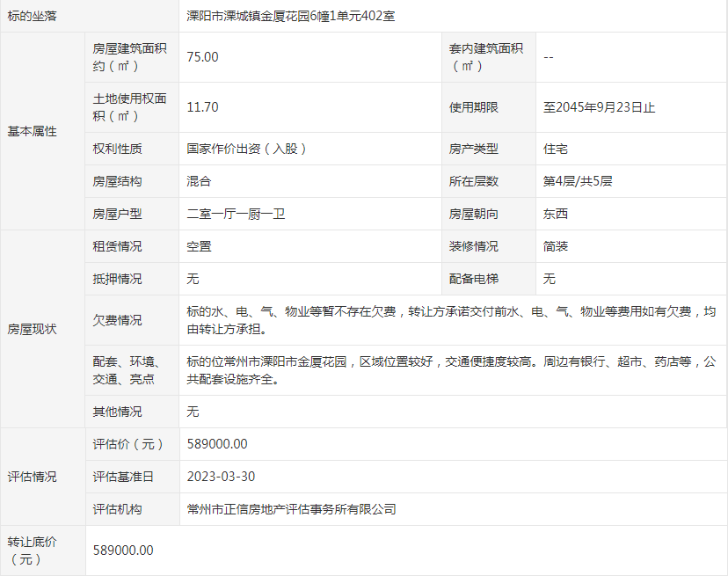Image resolution: width=728 pixels, height=576 pixels.
Task: Select the value 国家作价出资（入股）
Action: (248, 149)
